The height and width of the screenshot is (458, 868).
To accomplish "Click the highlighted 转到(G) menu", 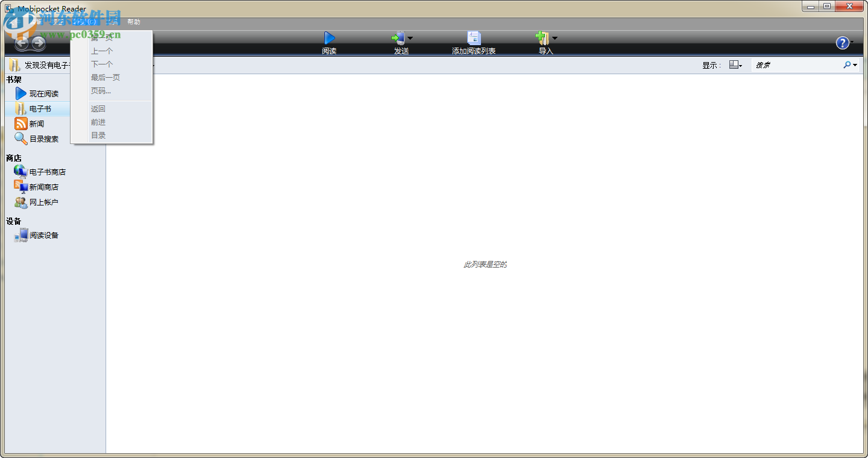I will coord(84,22).
